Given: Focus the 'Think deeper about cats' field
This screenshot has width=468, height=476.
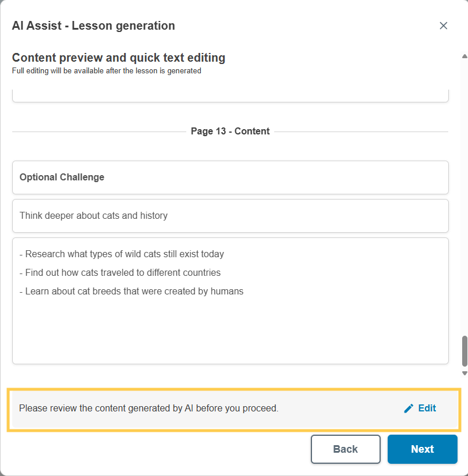Looking at the screenshot, I should [230, 216].
